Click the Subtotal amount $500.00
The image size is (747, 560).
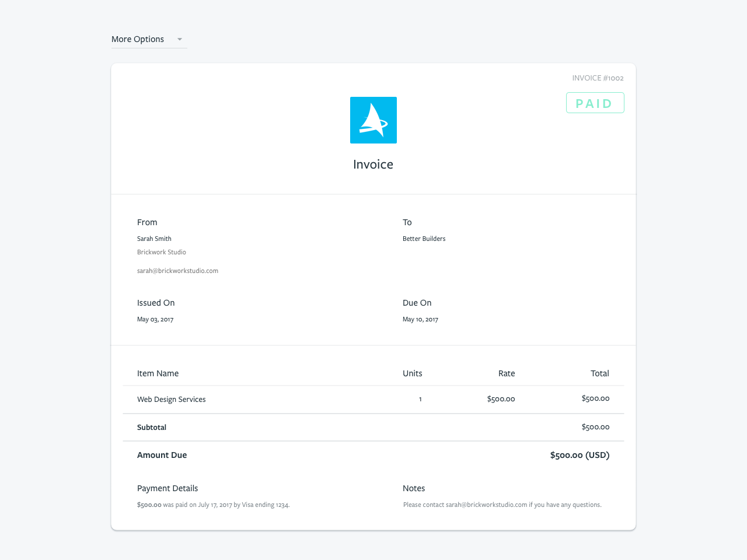595,427
